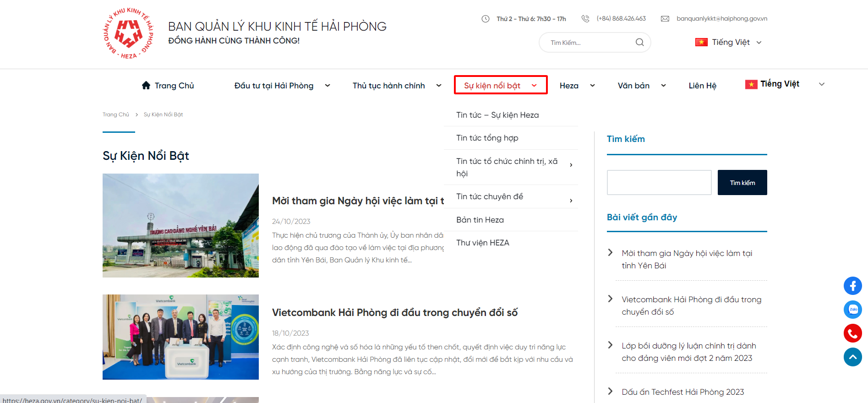Click the scroll-to-top arrow icon
Screen dimensions: 868x403
[852, 357]
